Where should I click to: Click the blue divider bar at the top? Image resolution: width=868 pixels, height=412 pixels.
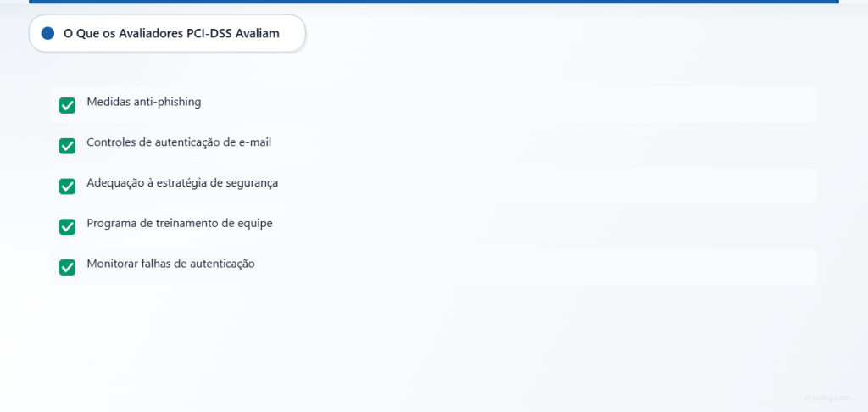pos(434,2)
